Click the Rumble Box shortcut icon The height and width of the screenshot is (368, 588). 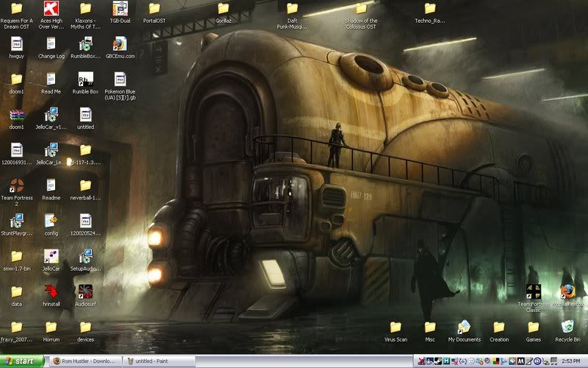point(85,79)
